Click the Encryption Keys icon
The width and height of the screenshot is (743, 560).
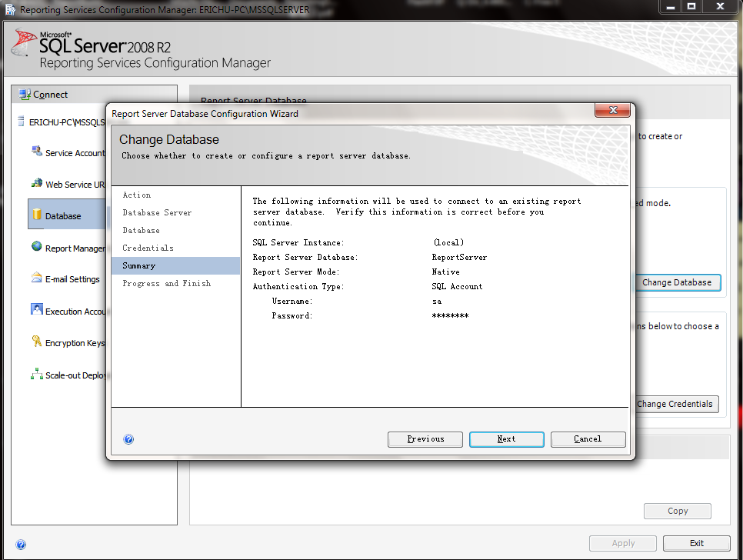(x=36, y=341)
